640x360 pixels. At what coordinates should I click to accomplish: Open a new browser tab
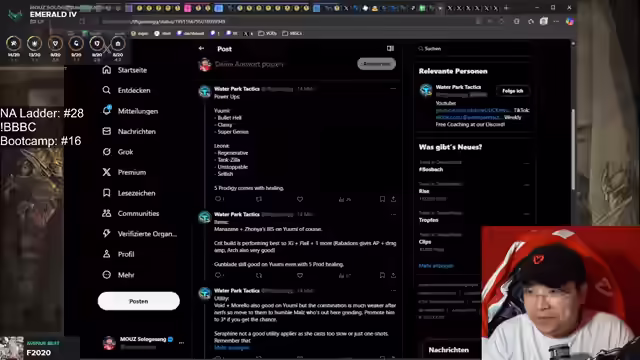(506, 8)
